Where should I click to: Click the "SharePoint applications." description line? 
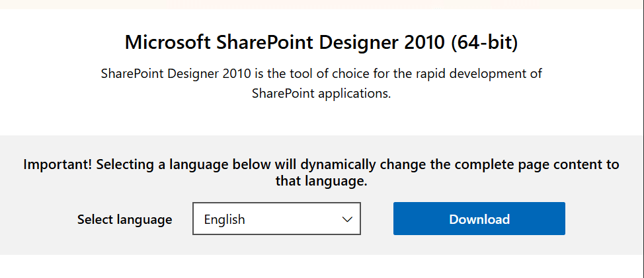pyautogui.click(x=321, y=94)
